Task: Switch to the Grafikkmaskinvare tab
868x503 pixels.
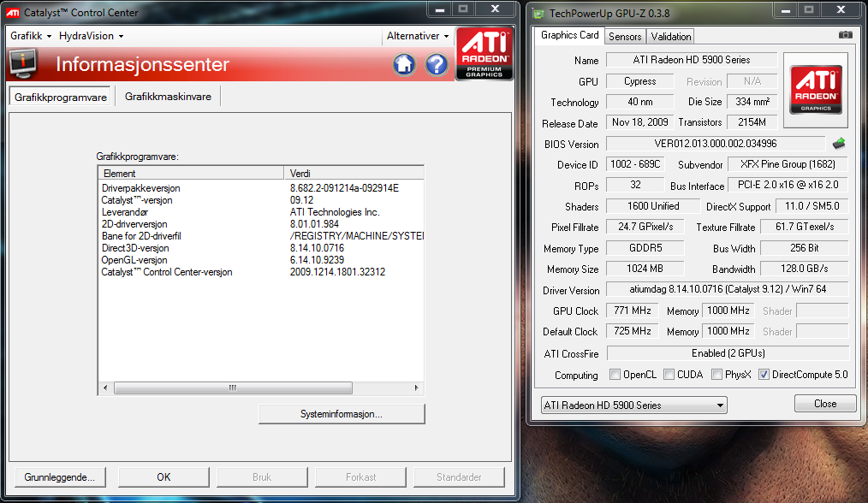Action: pyautogui.click(x=168, y=97)
